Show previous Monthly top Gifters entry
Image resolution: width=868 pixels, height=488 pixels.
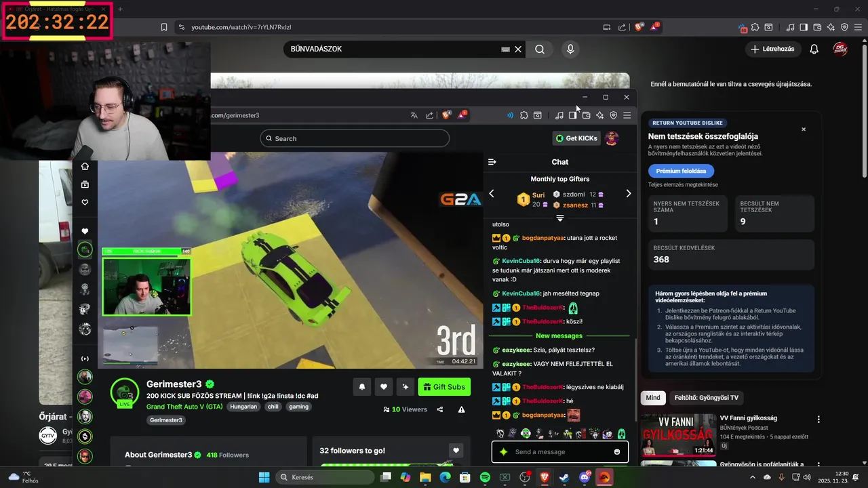tap(492, 194)
